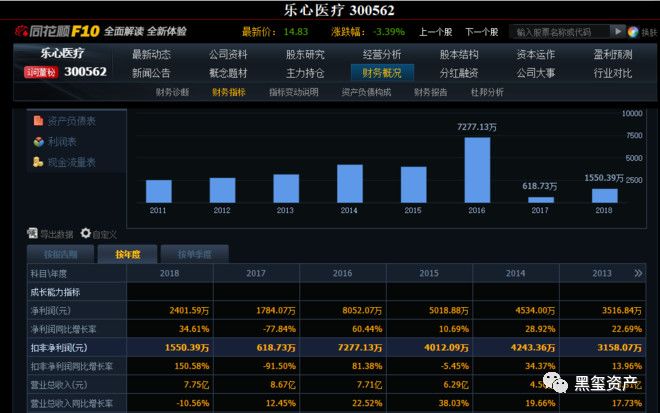This screenshot has width=660, height=413.
Task: Click the search go arrow button
Action: point(617,32)
